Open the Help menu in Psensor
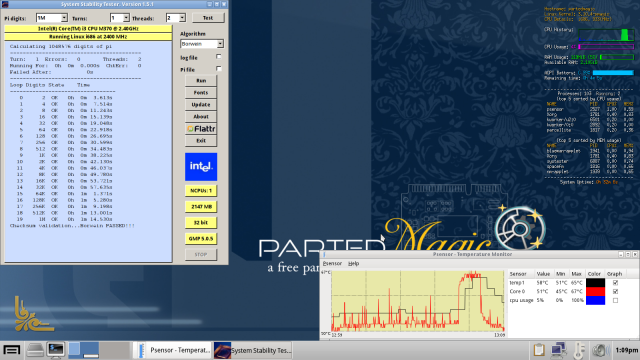This screenshot has height=360, width=640. click(353, 264)
